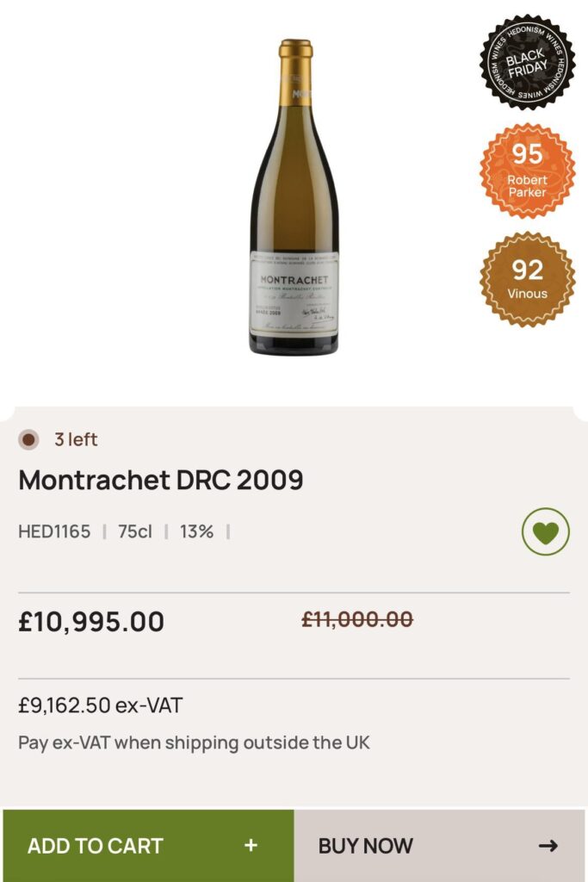Image resolution: width=588 pixels, height=882 pixels.
Task: Click the Pay ex-VAT shipping note
Action: [x=194, y=742]
